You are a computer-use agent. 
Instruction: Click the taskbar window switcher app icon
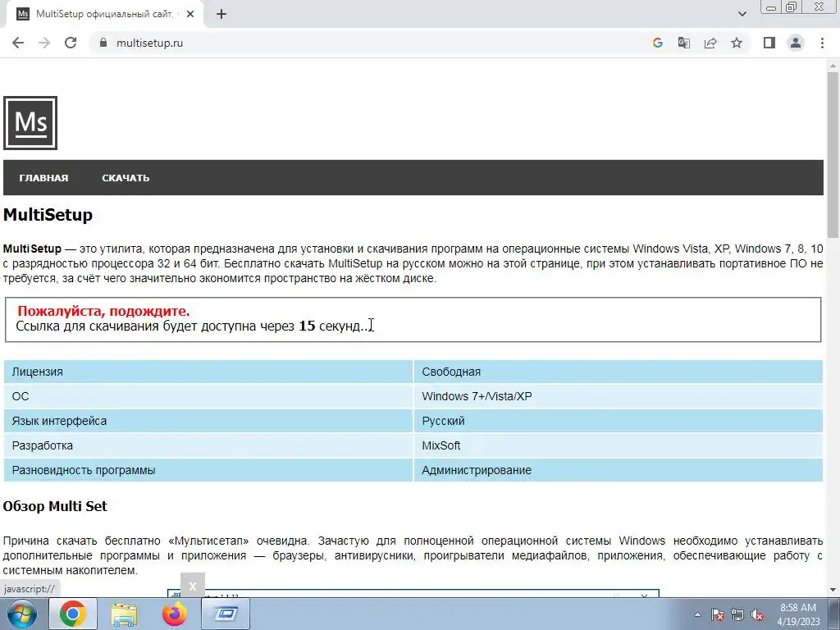point(225,614)
